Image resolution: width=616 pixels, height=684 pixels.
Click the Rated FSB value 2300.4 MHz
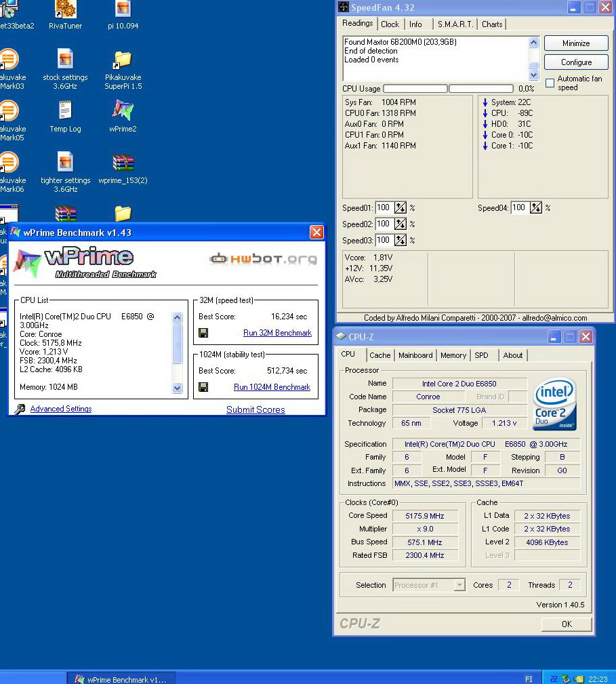pyautogui.click(x=425, y=555)
